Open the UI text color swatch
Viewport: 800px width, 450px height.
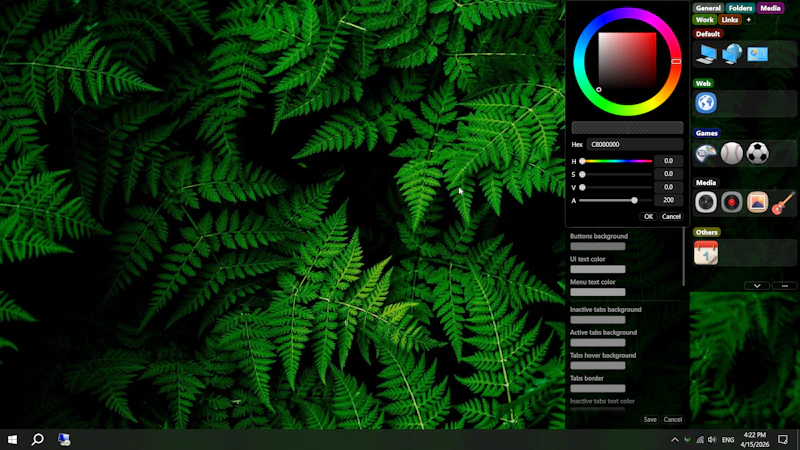(597, 269)
